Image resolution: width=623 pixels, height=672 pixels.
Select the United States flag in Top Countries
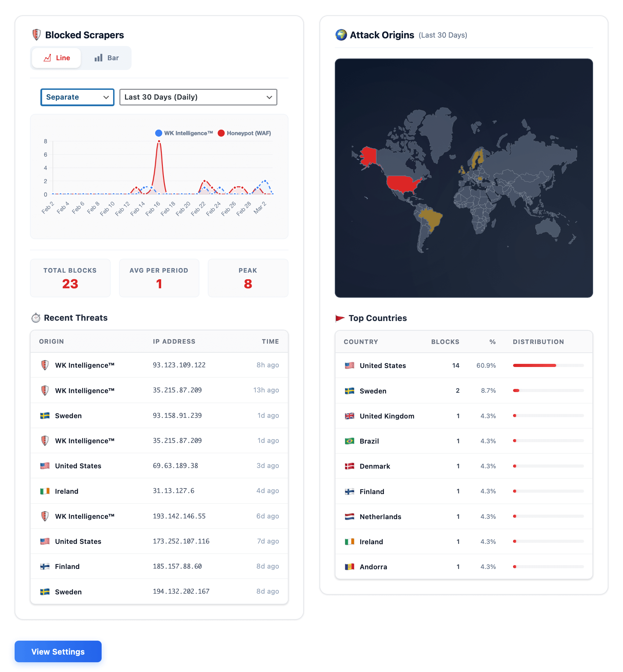coord(349,366)
